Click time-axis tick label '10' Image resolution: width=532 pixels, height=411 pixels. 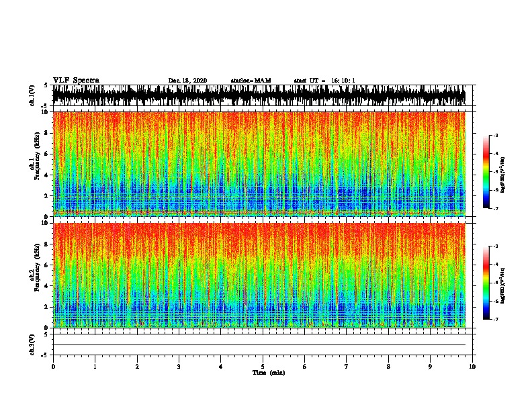[x=472, y=367]
